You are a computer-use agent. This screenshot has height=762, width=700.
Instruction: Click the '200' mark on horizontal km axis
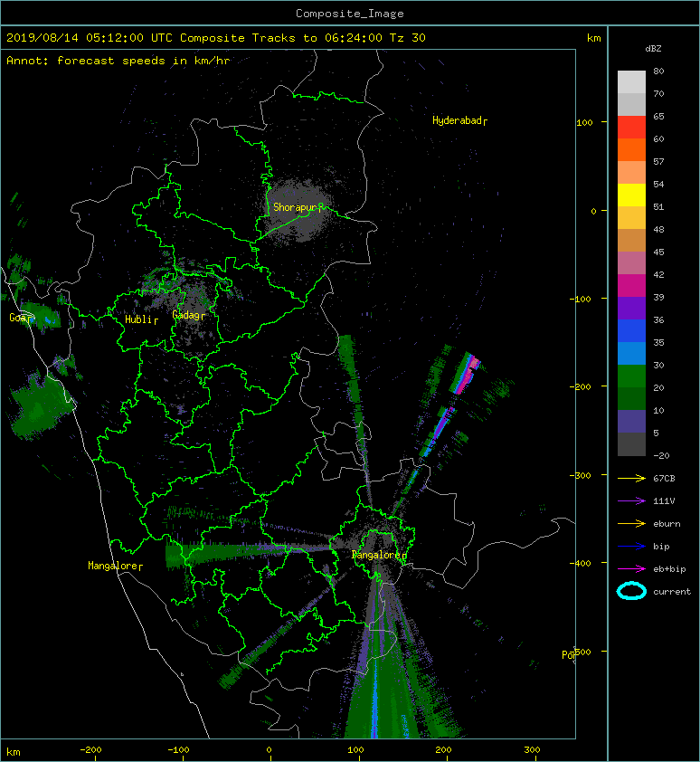pos(443,750)
